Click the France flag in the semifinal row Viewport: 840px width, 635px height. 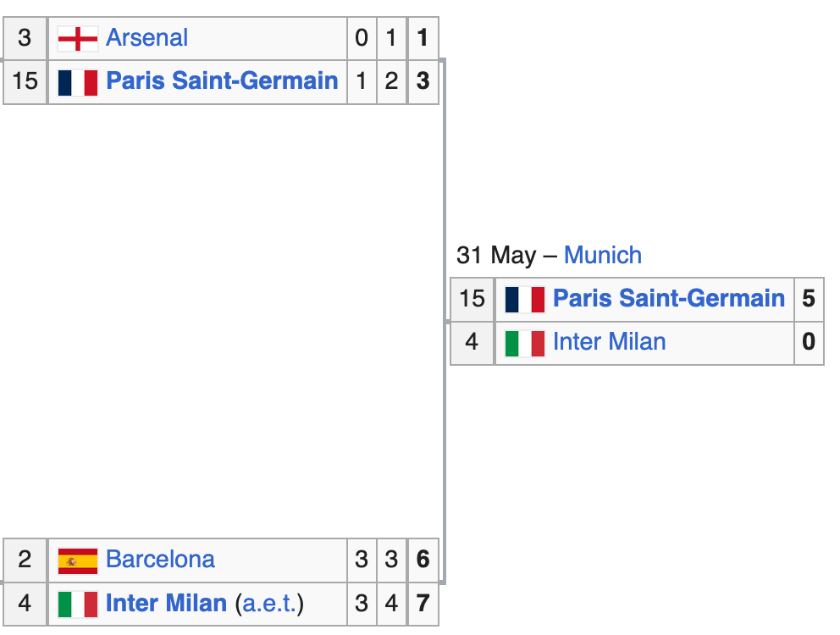click(x=78, y=82)
